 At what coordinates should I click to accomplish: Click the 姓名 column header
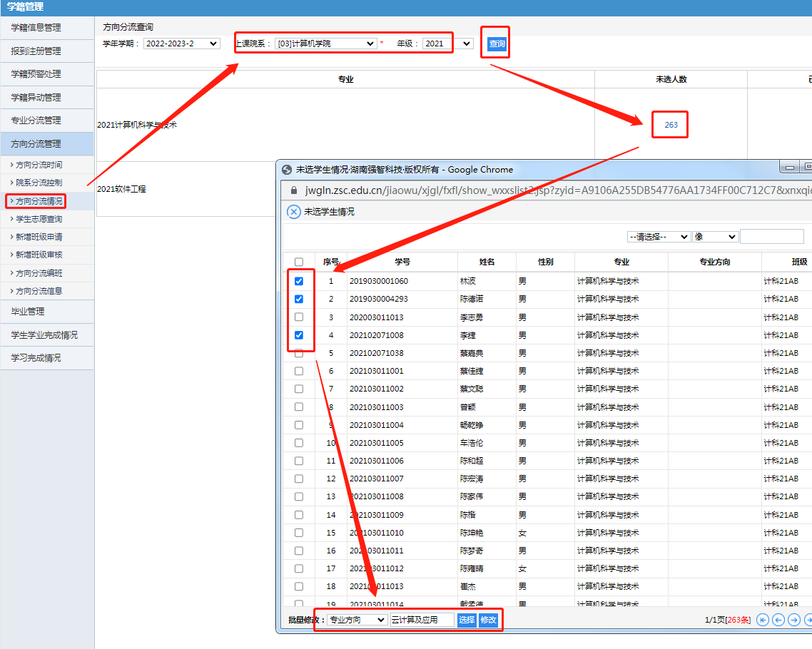pyautogui.click(x=487, y=262)
